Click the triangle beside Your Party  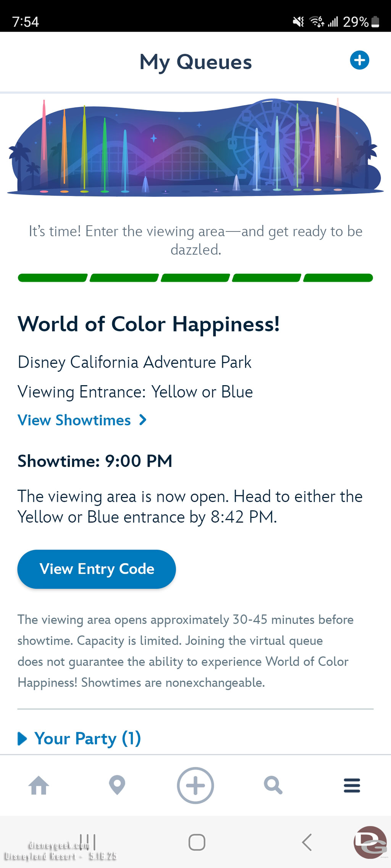tap(23, 739)
